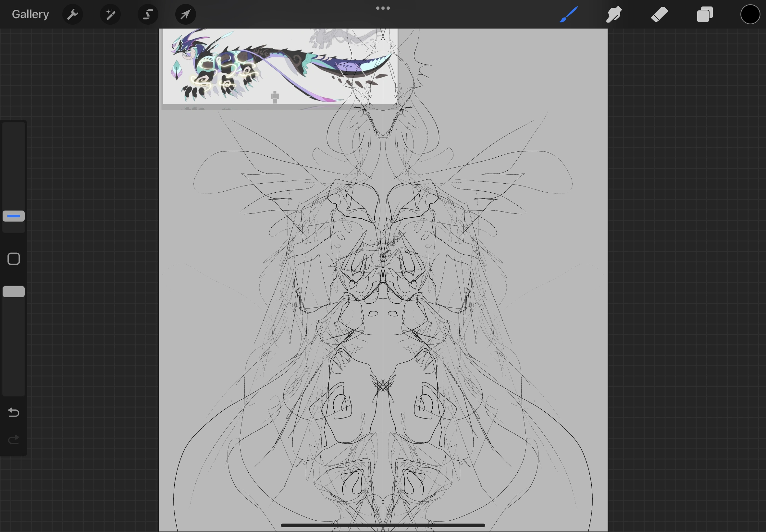
Task: Tap the home indicator bar
Action: tap(383, 525)
